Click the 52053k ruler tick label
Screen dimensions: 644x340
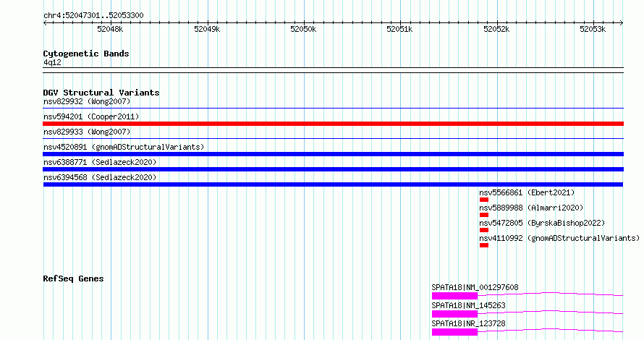coord(592,29)
